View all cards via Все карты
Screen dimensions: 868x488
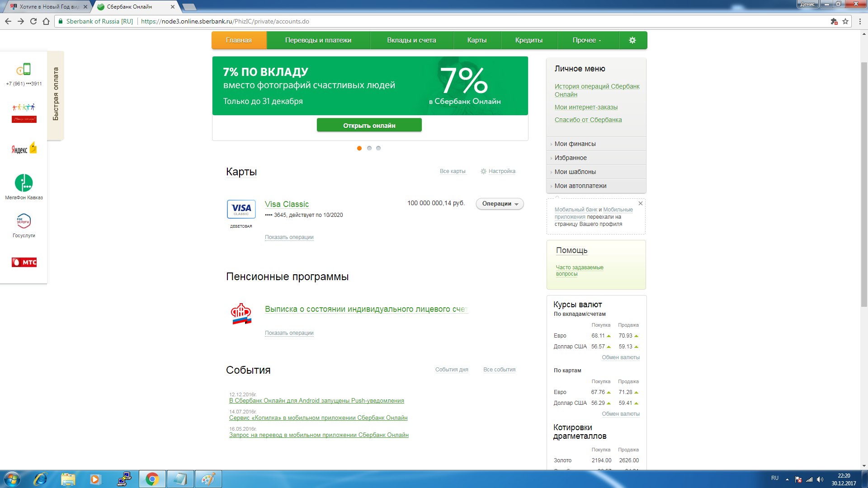(453, 171)
